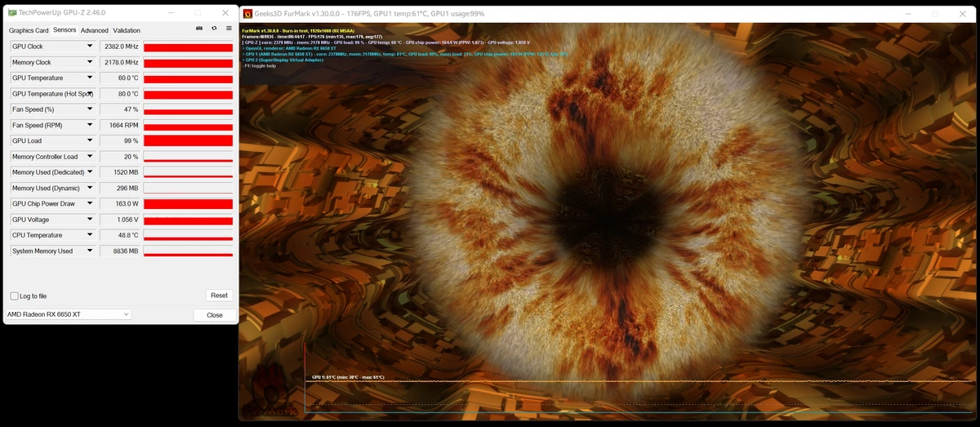Maximize the FurMark window
The width and height of the screenshot is (980, 427).
coord(935,14)
